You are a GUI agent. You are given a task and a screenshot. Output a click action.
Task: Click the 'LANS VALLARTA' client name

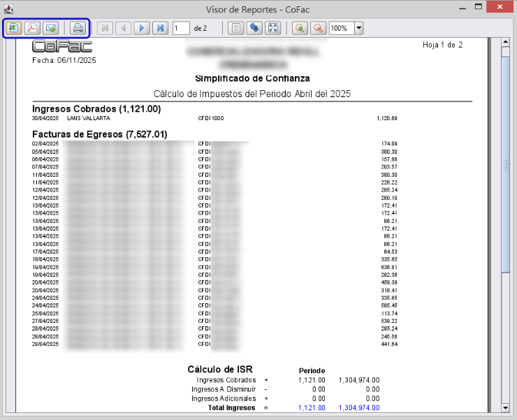[89, 118]
